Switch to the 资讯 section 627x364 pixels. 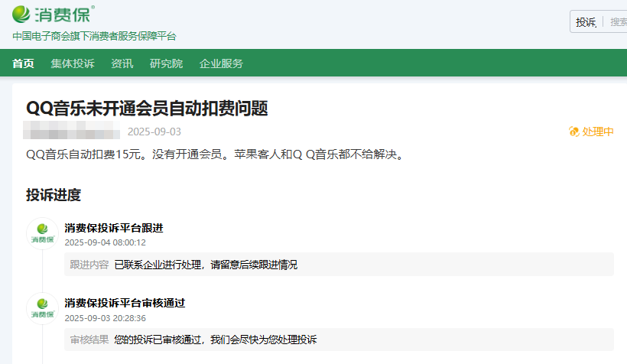(x=122, y=63)
